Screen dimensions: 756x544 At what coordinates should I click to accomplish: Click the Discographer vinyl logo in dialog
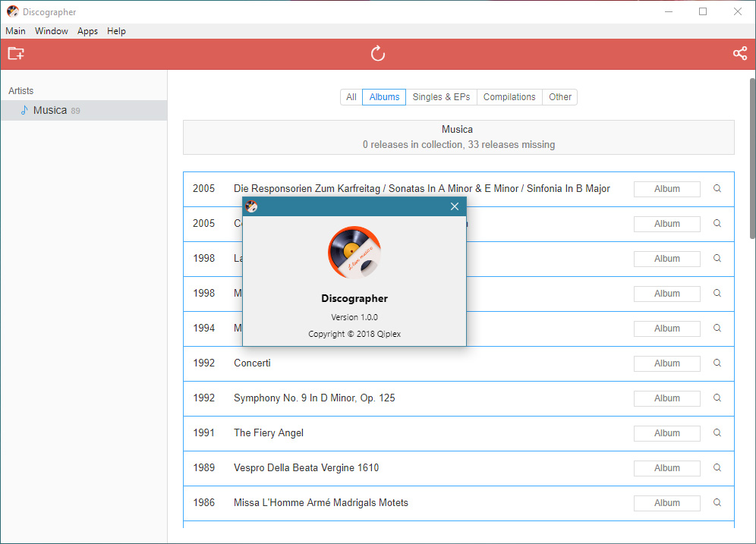[354, 252]
